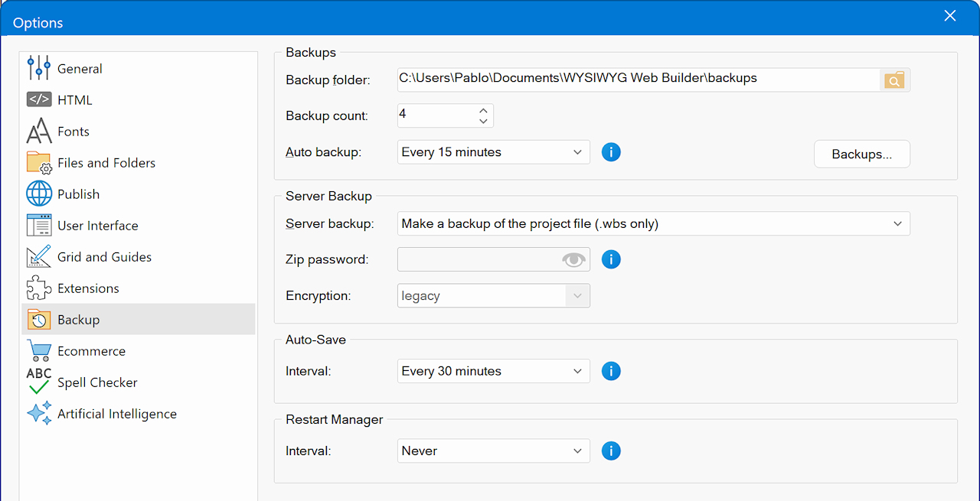The image size is (980, 501).
Task: Open the Extensions puzzle piece icon
Action: [39, 288]
